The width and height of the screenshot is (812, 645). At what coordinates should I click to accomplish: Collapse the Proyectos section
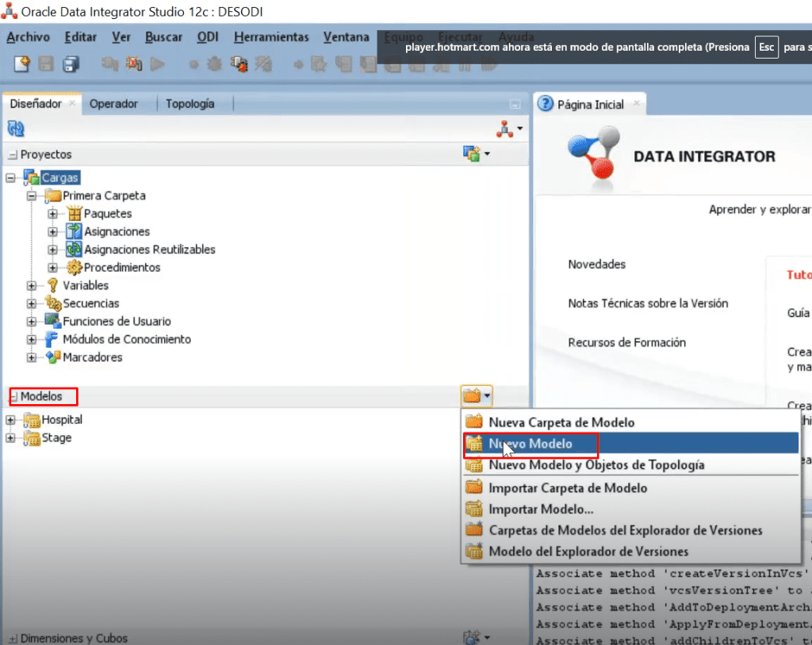click(13, 155)
